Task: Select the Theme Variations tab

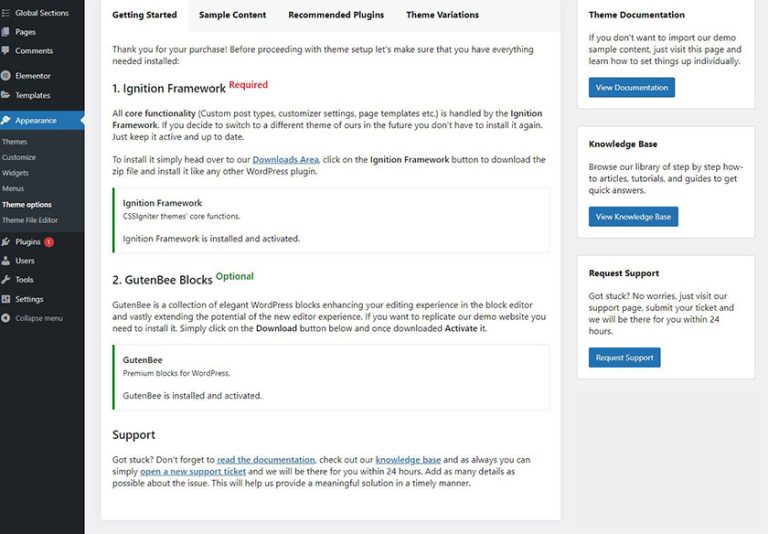Action: pyautogui.click(x=442, y=15)
